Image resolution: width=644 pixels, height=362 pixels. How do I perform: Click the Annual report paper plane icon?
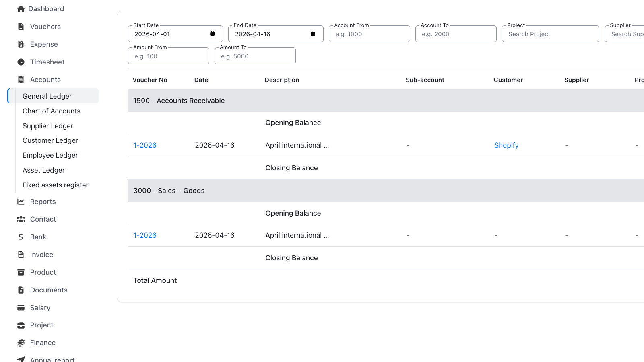pyautogui.click(x=21, y=359)
